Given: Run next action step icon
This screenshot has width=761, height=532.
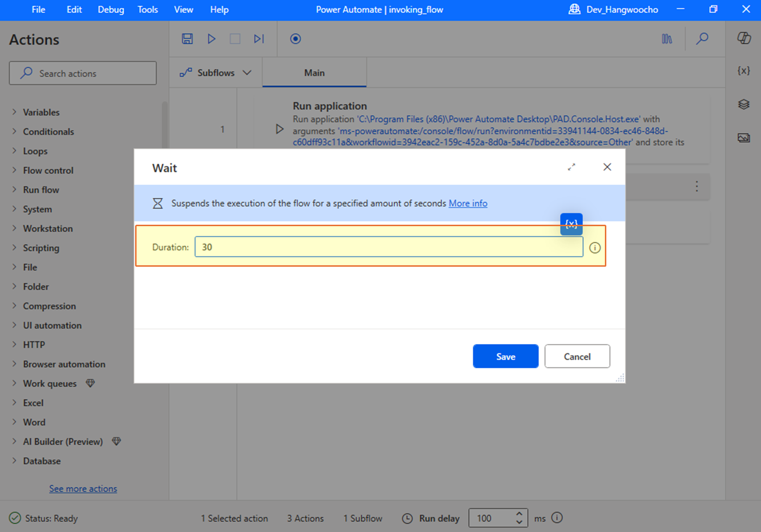Looking at the screenshot, I should pyautogui.click(x=259, y=39).
